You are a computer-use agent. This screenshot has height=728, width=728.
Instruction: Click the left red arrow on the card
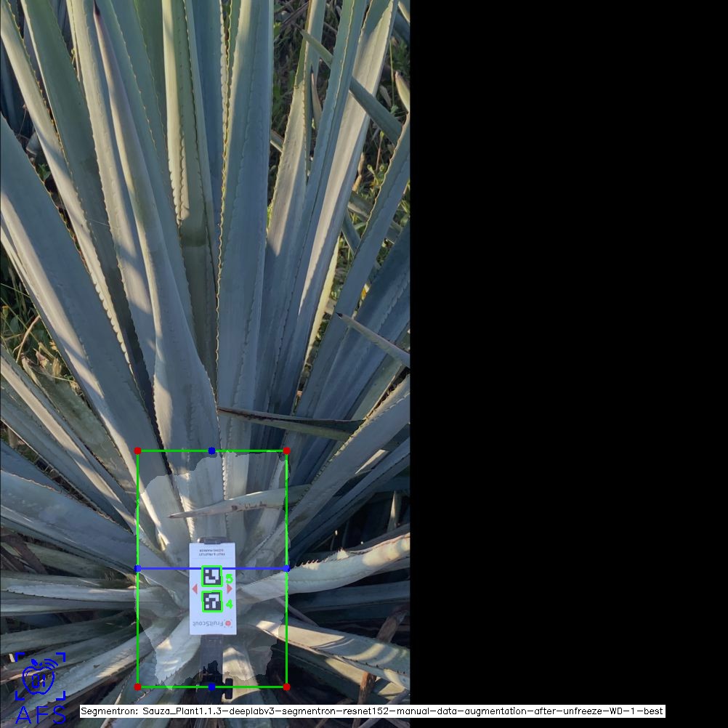click(194, 589)
